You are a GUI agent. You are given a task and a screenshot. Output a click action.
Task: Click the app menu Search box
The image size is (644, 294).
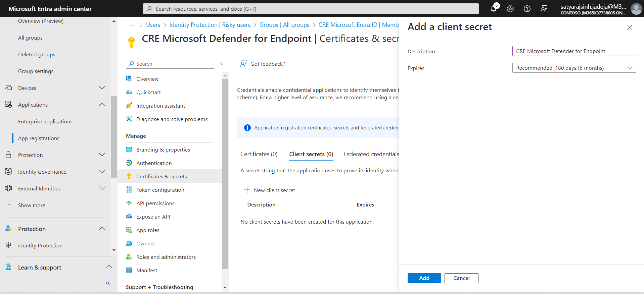pyautogui.click(x=170, y=64)
